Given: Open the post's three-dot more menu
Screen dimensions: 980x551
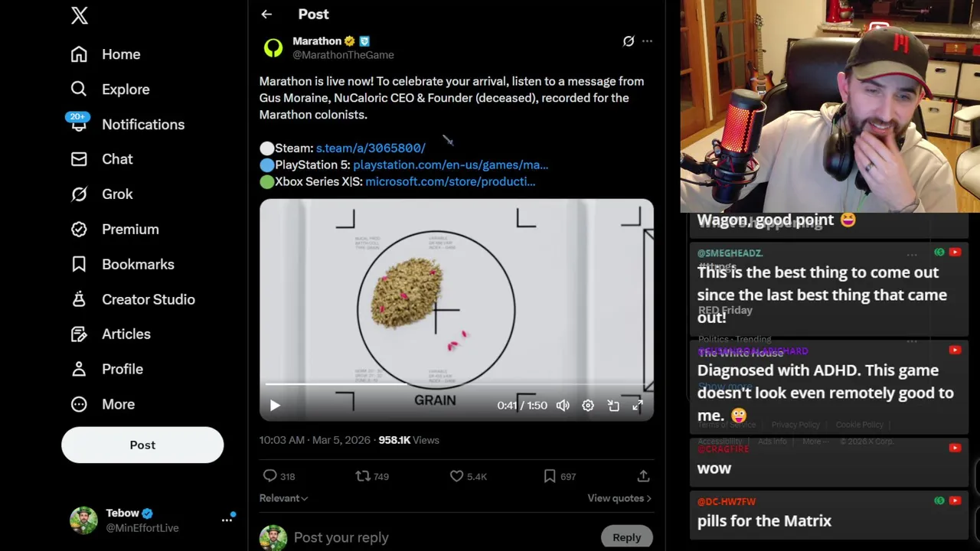Looking at the screenshot, I should coord(647,41).
